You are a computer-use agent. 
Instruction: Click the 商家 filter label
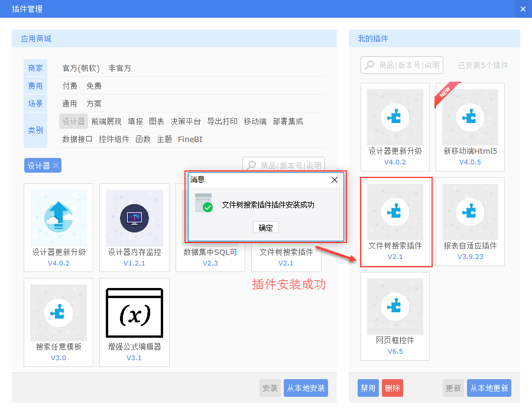coord(35,68)
